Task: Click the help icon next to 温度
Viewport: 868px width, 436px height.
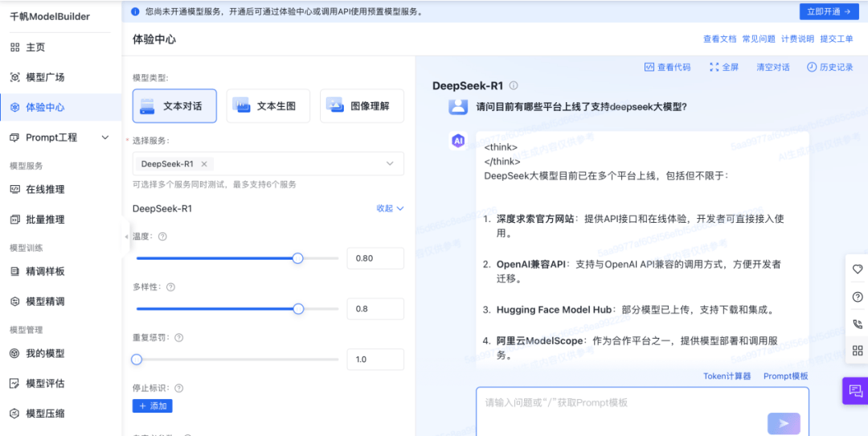Action: click(x=162, y=236)
